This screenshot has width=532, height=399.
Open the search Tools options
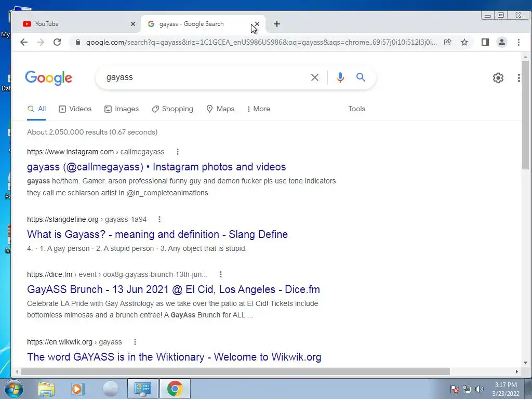[356, 109]
